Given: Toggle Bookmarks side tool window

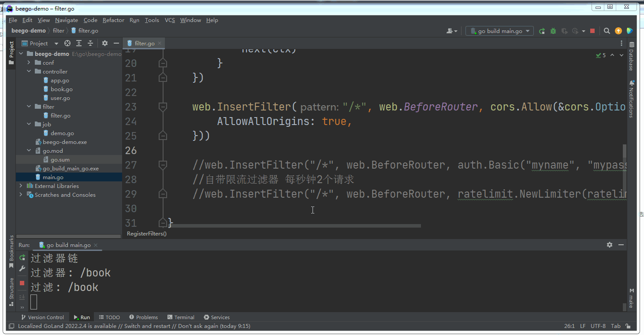Looking at the screenshot, I should tap(11, 252).
